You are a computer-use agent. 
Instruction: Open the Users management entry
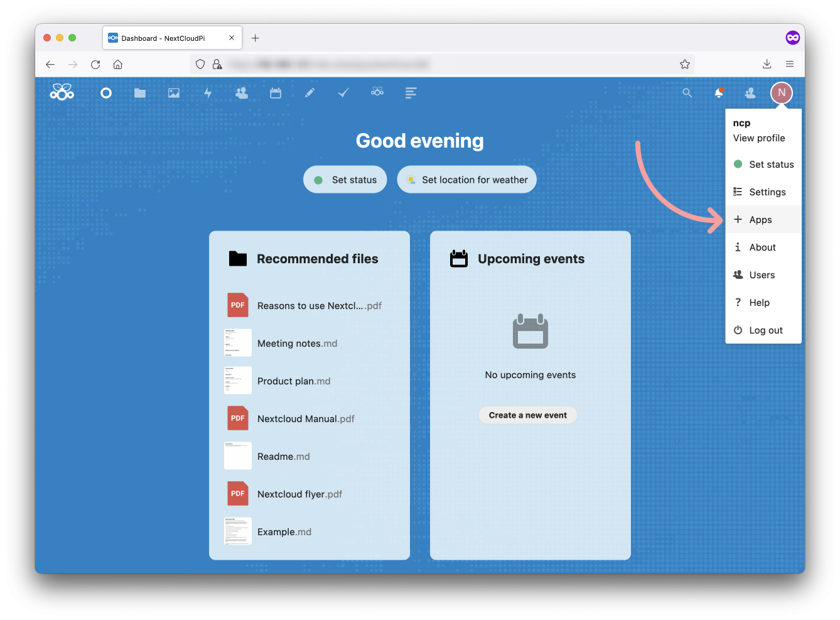tap(762, 275)
